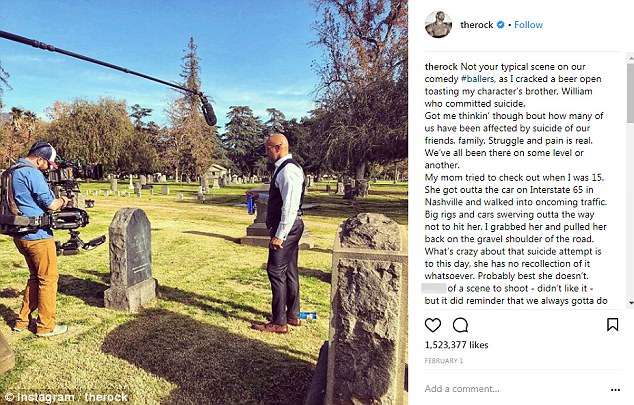Open therock profile picture avatar
Viewport: 634px width, 405px height.
coord(438,25)
